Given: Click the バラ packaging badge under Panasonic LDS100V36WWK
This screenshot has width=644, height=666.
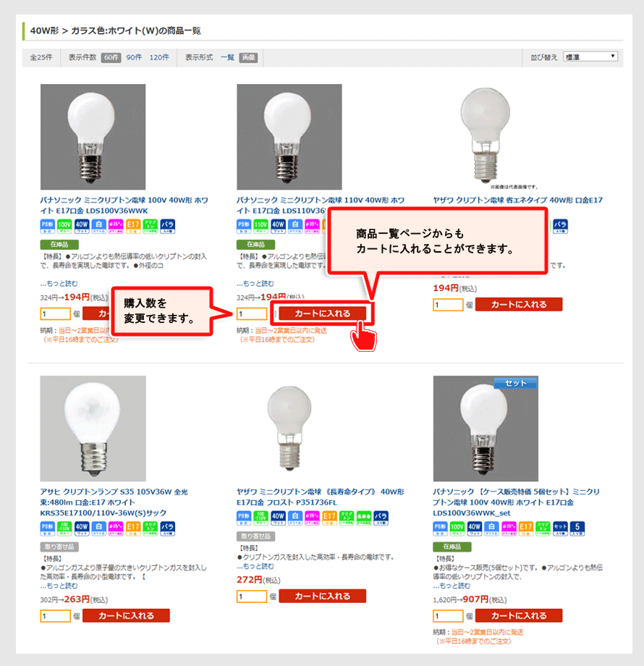Looking at the screenshot, I should 168,226.
